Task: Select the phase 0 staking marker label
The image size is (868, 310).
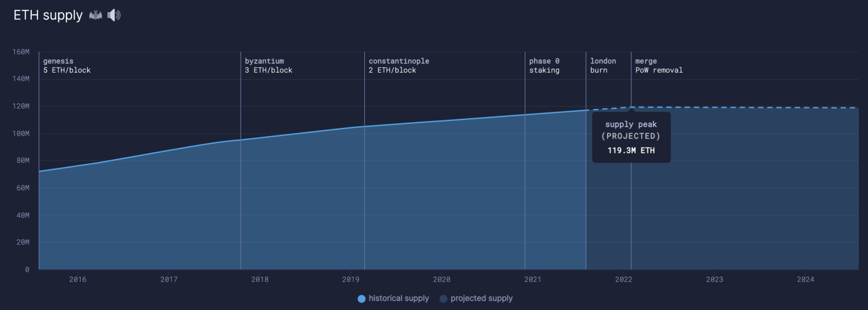Action: pyautogui.click(x=544, y=66)
